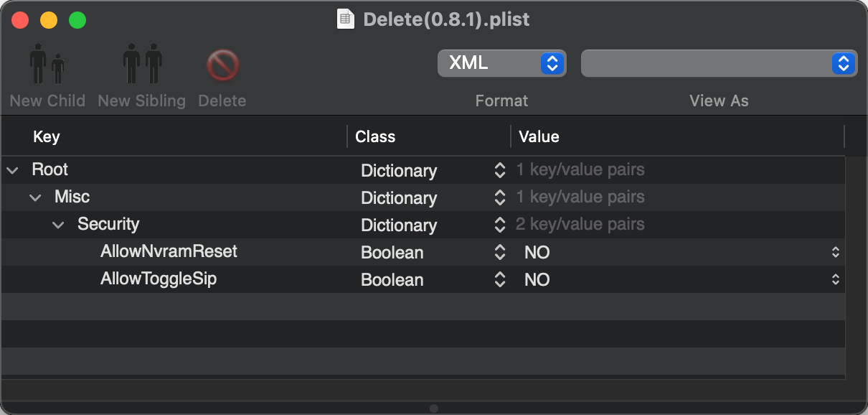Toggle AllowToggleSip boolean value NO
Viewport: 868px width, 415px height.
pos(835,280)
